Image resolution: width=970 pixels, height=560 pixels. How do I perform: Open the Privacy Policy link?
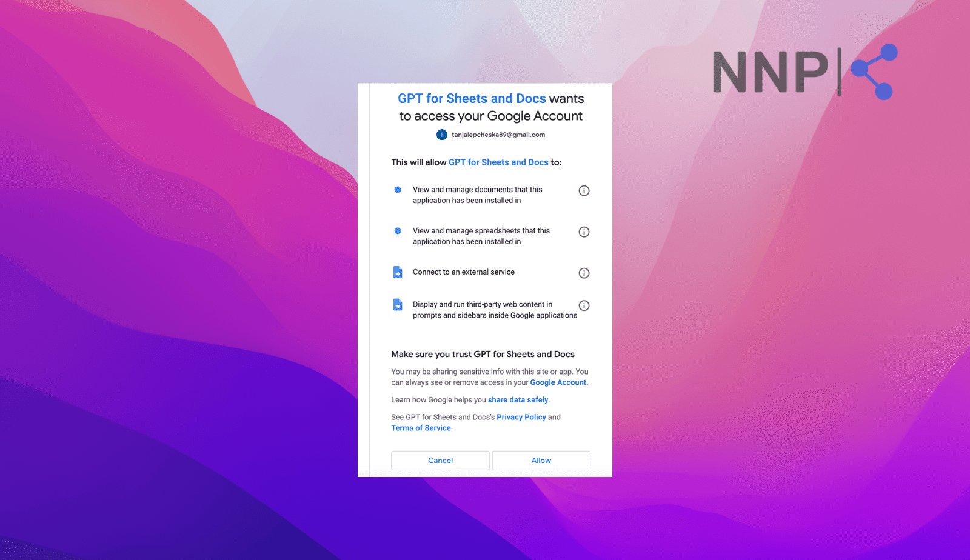(521, 418)
